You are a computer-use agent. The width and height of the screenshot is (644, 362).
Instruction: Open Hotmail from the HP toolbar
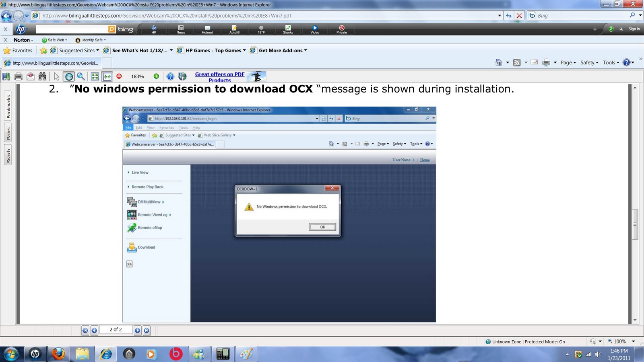[207, 29]
